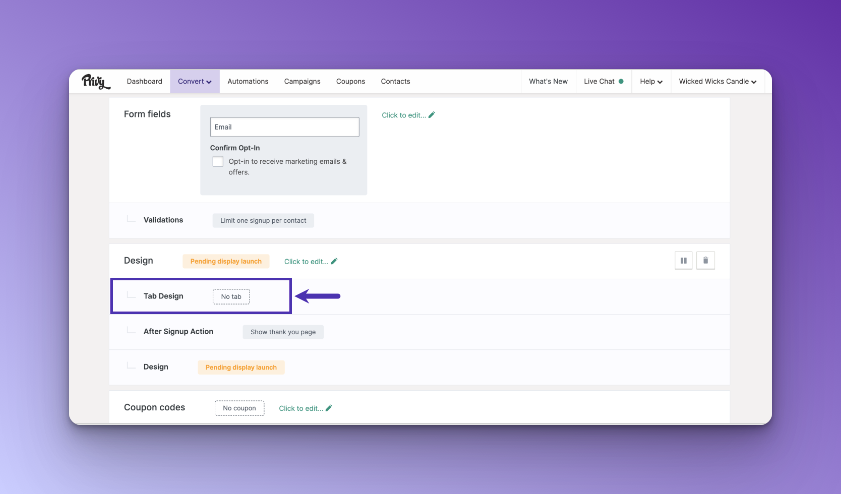841x494 pixels.
Task: Click to edit the Form fields
Action: 404,115
